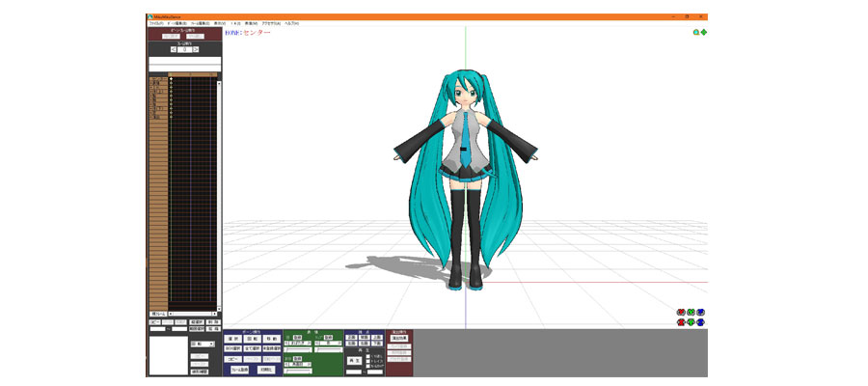Activate the 回転 bone rotate button

pos(253,339)
